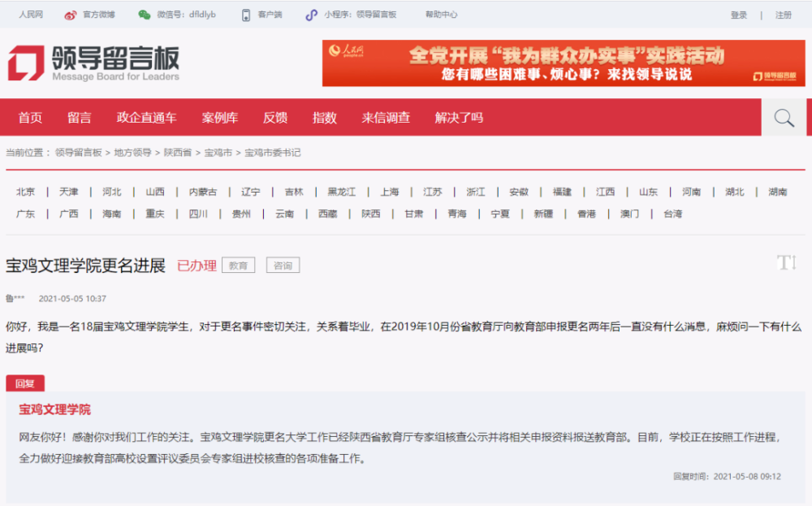Click the 登录 link
The width and height of the screenshot is (812, 506).
738,15
